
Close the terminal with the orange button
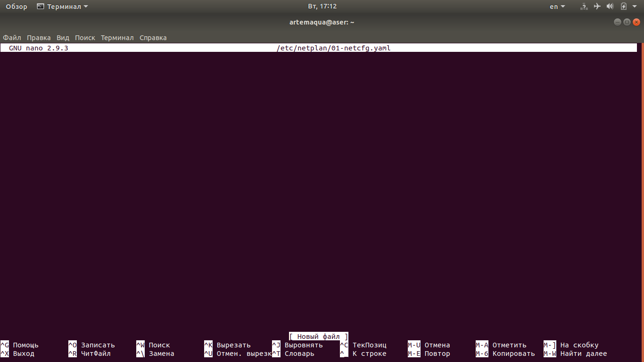point(636,22)
